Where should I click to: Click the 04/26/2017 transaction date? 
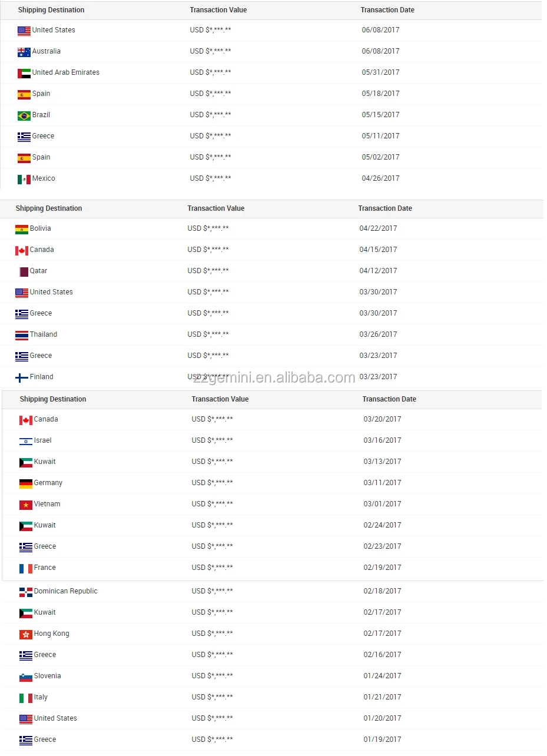380,178
